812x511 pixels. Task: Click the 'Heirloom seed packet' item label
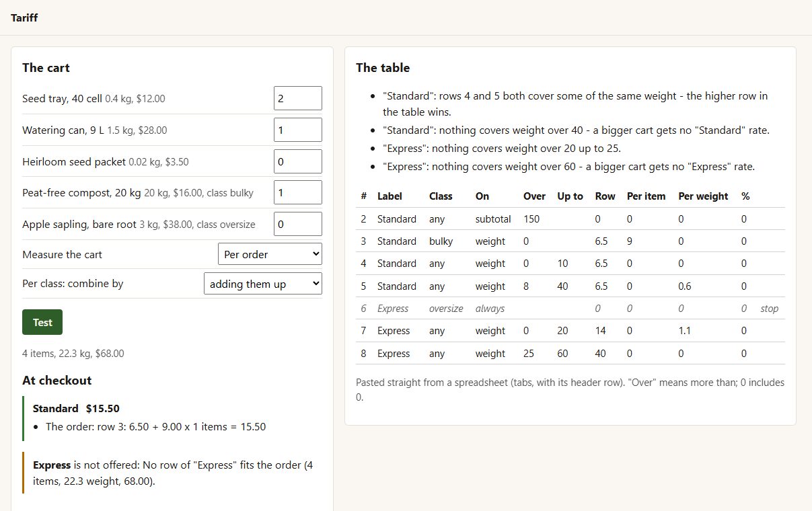tap(74, 161)
